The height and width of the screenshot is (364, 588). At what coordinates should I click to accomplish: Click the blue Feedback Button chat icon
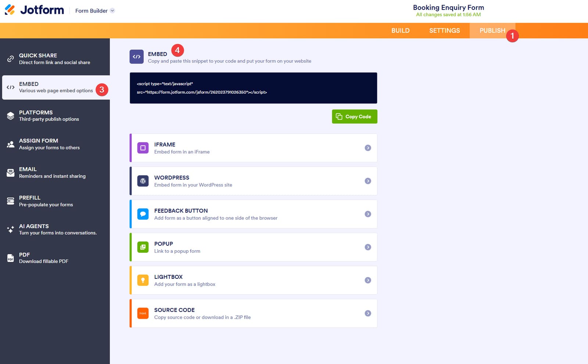coord(143,214)
